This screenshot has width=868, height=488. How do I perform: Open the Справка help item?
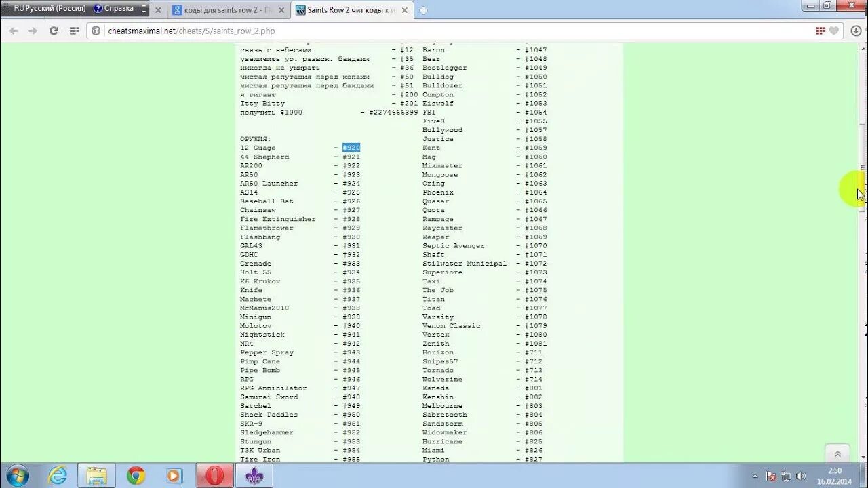tap(113, 9)
